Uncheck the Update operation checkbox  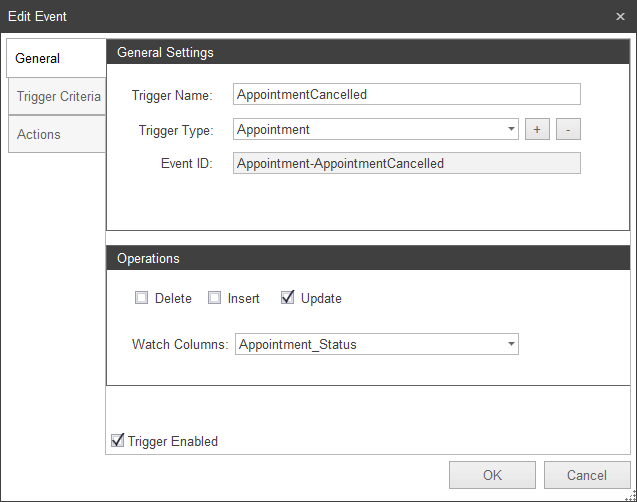click(288, 298)
